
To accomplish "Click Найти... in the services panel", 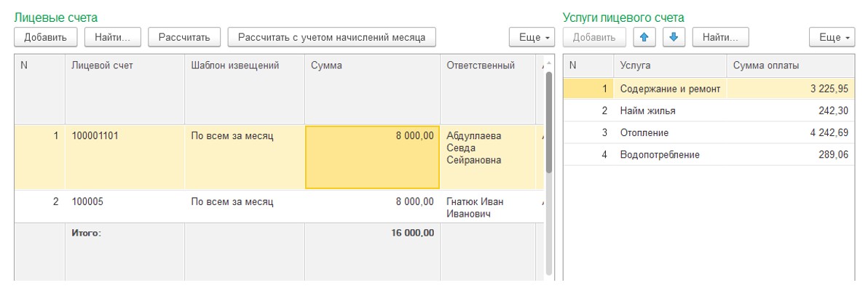I will pyautogui.click(x=720, y=37).
